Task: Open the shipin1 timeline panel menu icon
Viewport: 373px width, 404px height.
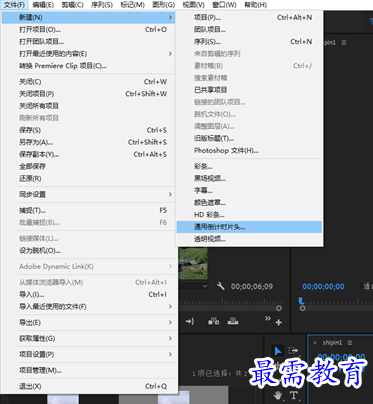Action: click(x=350, y=343)
